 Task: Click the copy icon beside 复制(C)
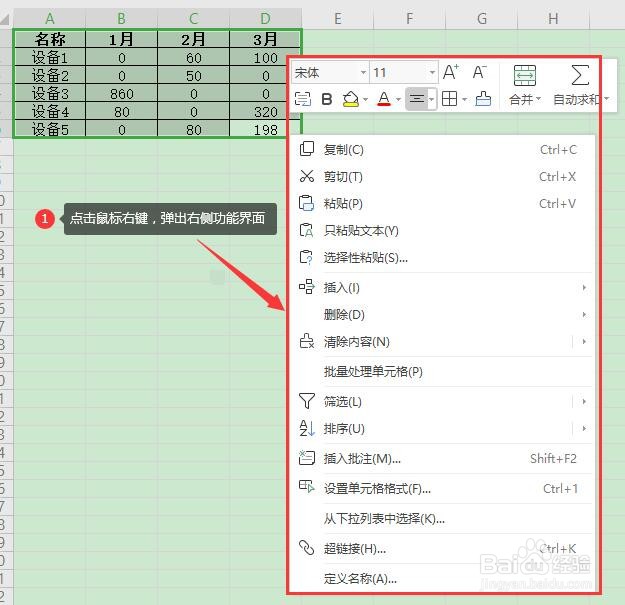click(x=307, y=149)
